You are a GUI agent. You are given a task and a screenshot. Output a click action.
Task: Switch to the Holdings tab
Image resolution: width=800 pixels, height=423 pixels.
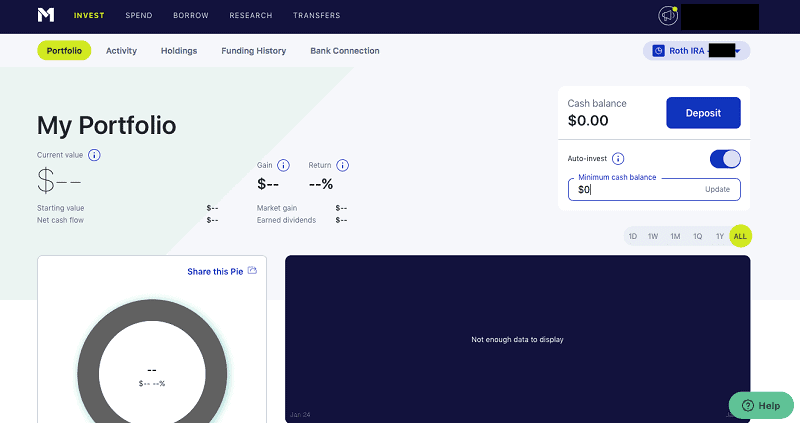(179, 50)
